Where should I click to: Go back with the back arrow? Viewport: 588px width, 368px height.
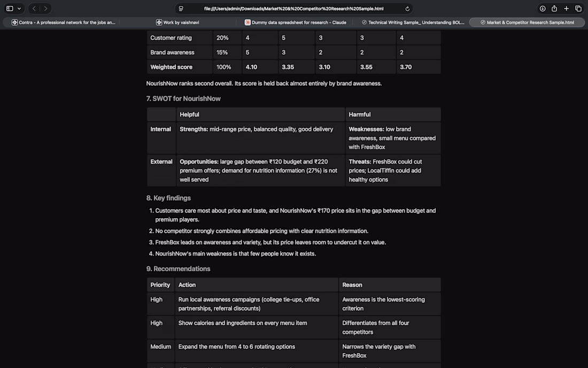(x=34, y=8)
